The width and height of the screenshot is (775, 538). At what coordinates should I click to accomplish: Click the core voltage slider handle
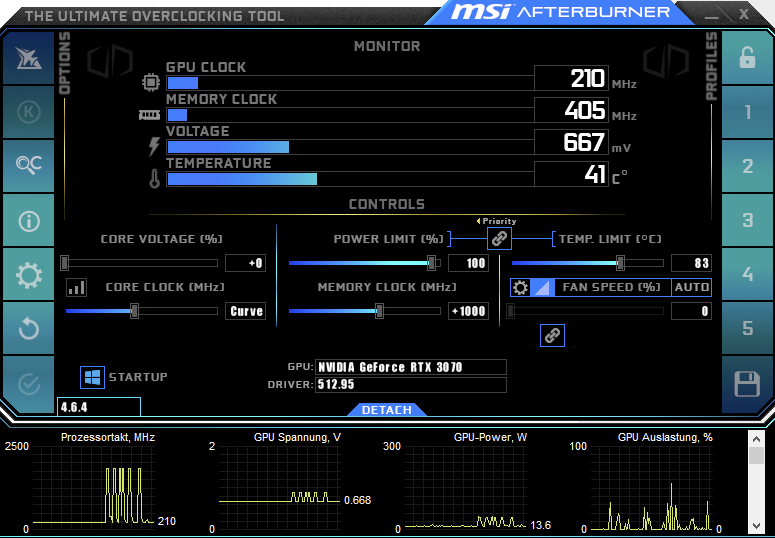pyautogui.click(x=64, y=263)
